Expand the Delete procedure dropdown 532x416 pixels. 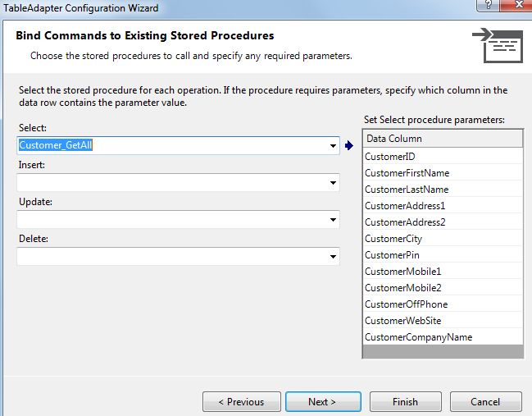point(333,257)
